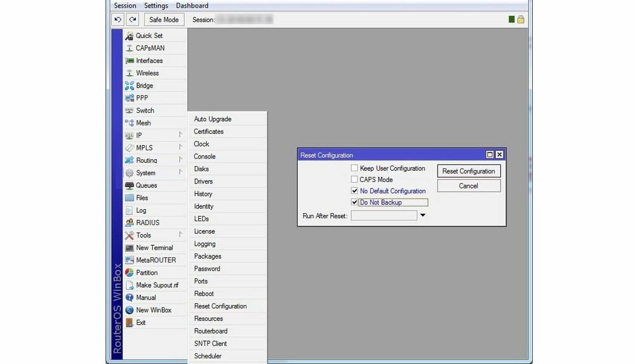Click the padlock icon in toolbar
The image size is (635, 364).
tap(521, 19)
